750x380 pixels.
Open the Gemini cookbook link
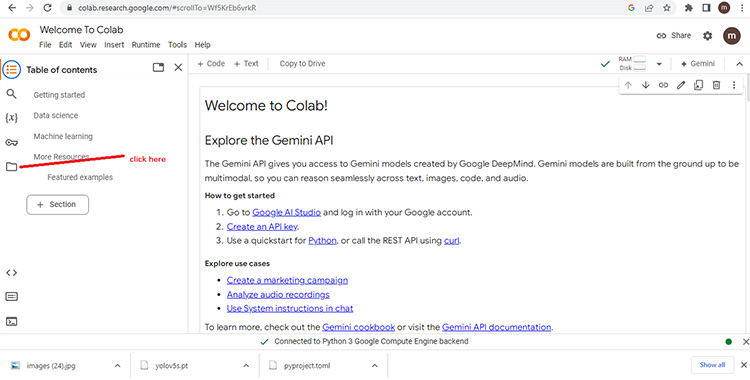pyautogui.click(x=358, y=327)
